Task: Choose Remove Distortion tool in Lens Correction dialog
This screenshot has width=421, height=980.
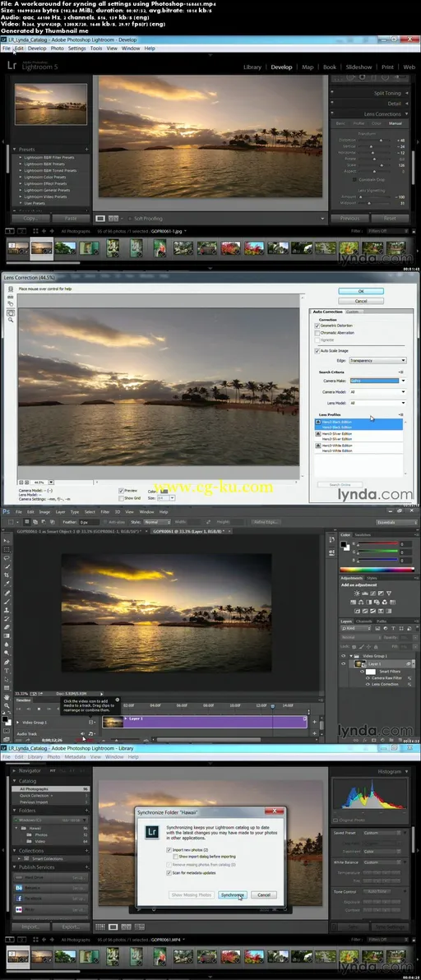Action: coord(11,289)
